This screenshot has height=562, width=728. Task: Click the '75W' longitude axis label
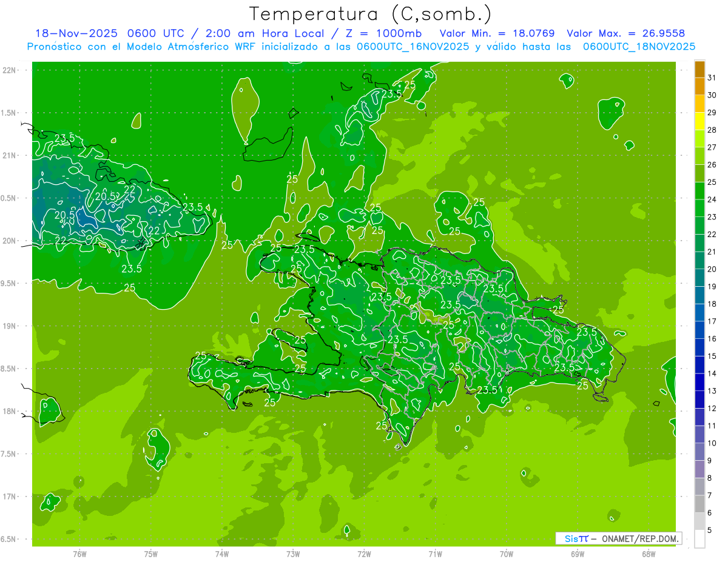(151, 554)
